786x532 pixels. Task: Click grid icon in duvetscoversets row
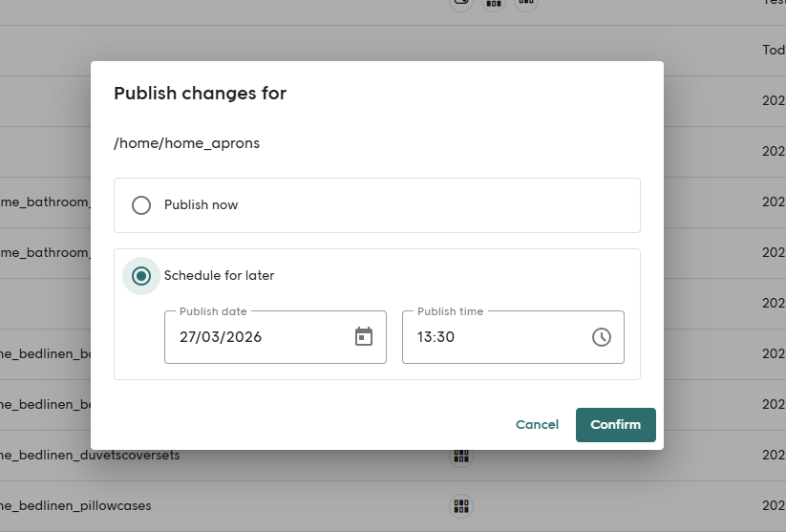click(461, 456)
